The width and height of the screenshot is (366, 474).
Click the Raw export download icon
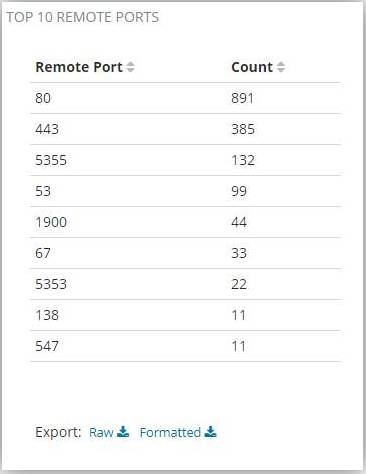[123, 432]
